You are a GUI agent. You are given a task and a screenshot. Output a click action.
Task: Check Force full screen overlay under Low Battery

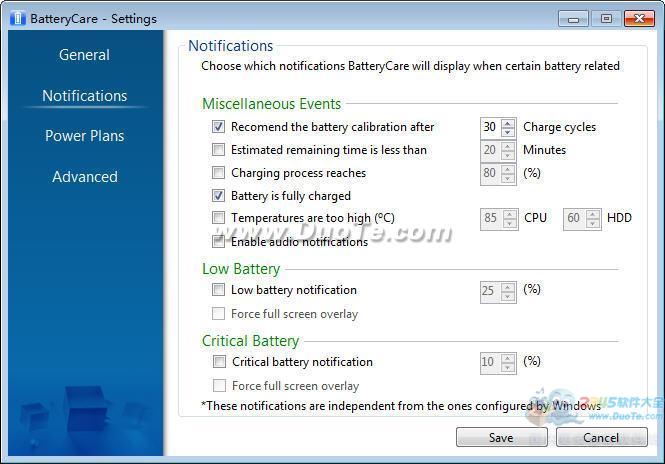pyautogui.click(x=218, y=313)
